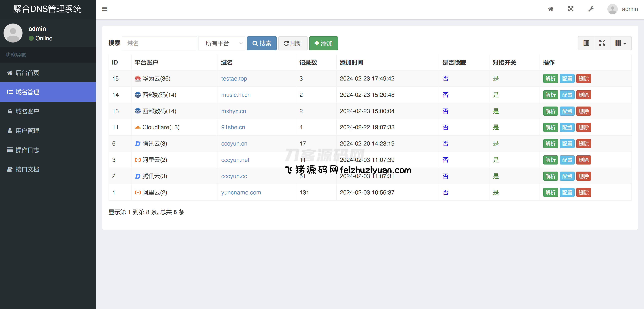Click the admin avatar in top bar

coord(612,9)
